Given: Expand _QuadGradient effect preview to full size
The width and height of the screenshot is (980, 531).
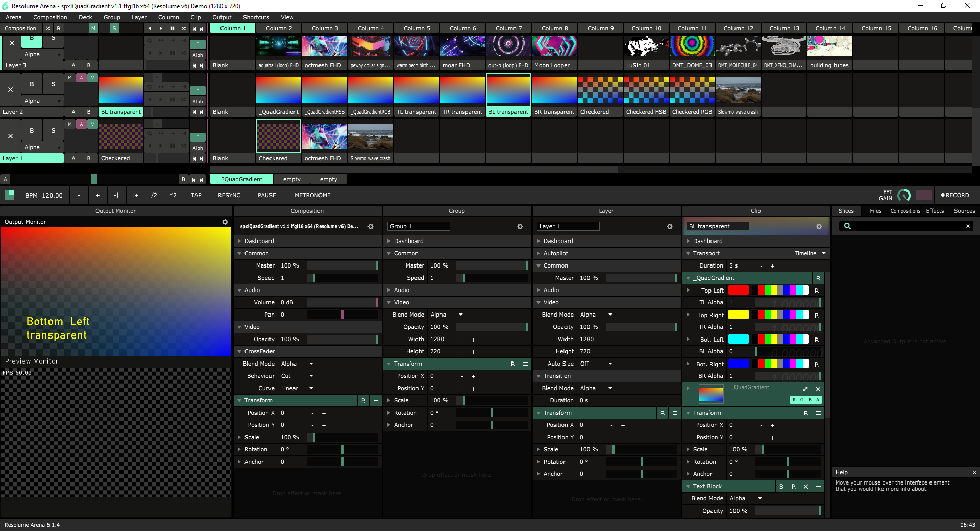Looking at the screenshot, I should [x=805, y=389].
